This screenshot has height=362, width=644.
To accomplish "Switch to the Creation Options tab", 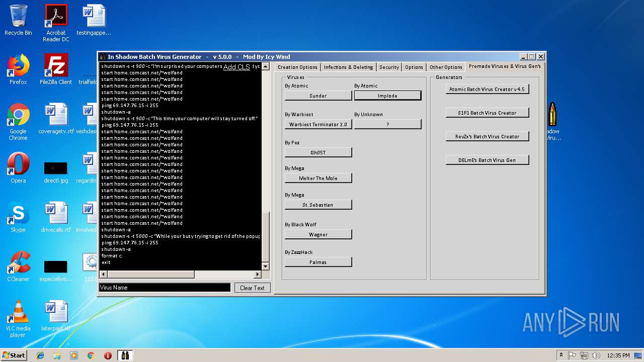I will 297,67.
